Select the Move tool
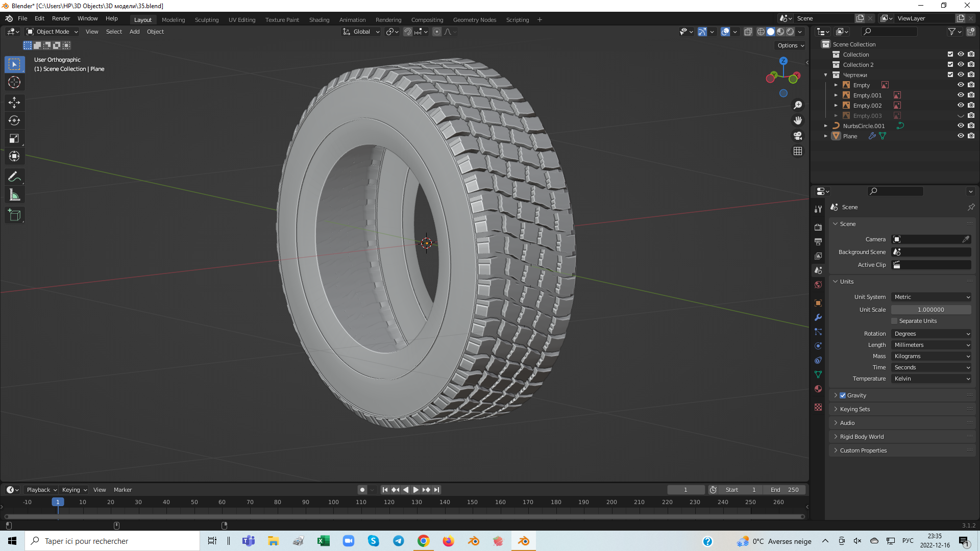Image resolution: width=980 pixels, height=551 pixels. (x=14, y=103)
